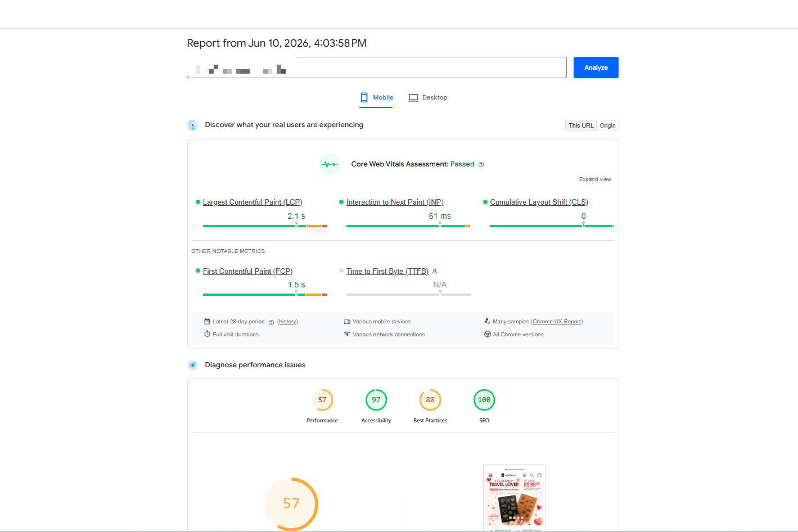
Task: Click the INP distribution bar
Action: click(408, 226)
